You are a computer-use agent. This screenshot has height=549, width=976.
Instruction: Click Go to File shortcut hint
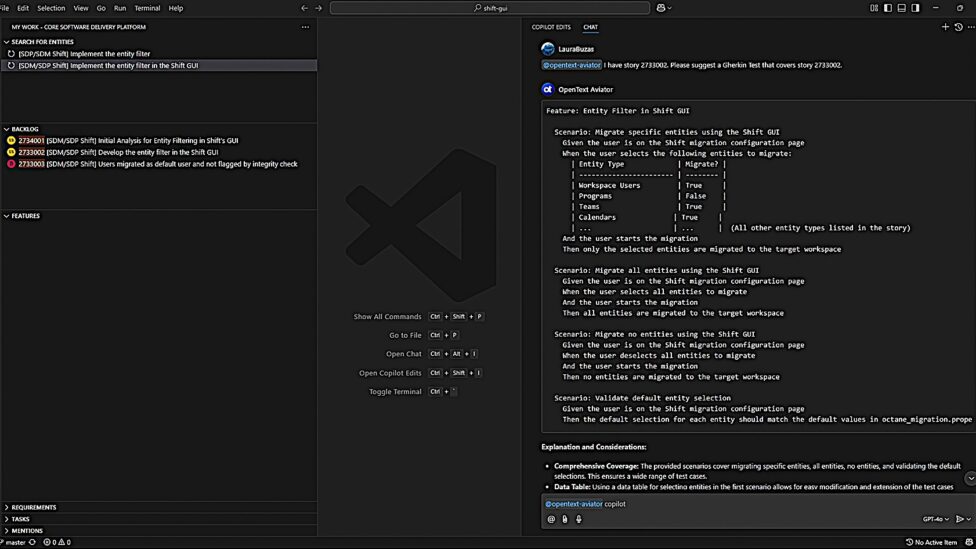pos(425,335)
